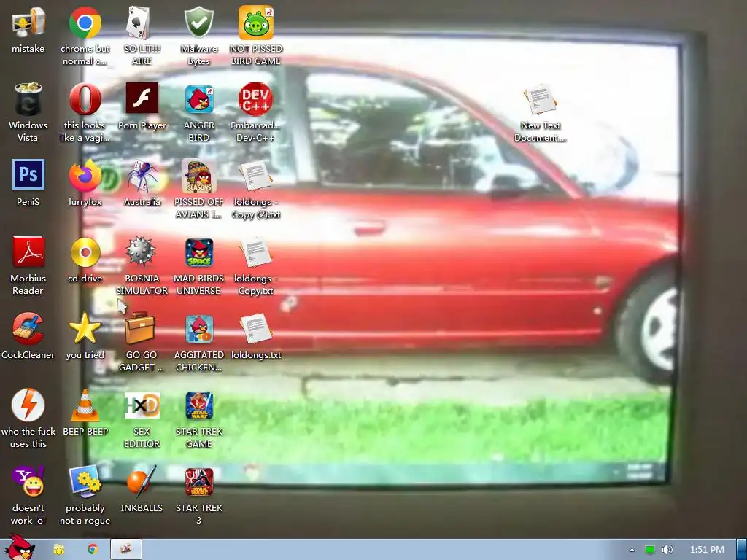Screen dimensions: 747x560
Task: Select 'STAR TREK GAME' Angry Birds icon
Action: [x=199, y=405]
